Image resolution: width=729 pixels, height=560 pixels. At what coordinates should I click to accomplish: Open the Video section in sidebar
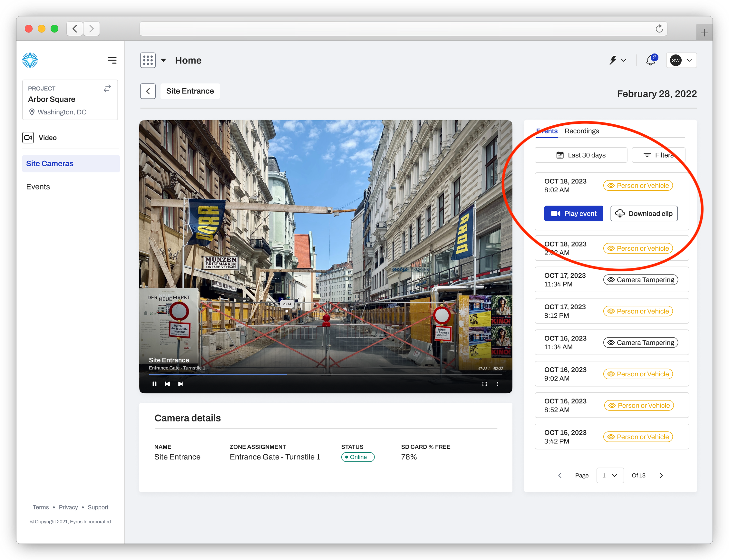(x=71, y=138)
